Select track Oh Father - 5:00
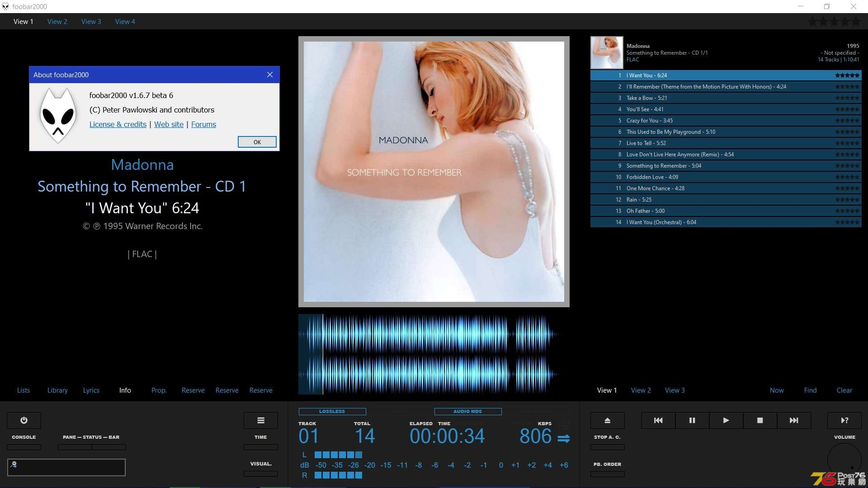Screen dimensions: 868x488 (x=726, y=211)
